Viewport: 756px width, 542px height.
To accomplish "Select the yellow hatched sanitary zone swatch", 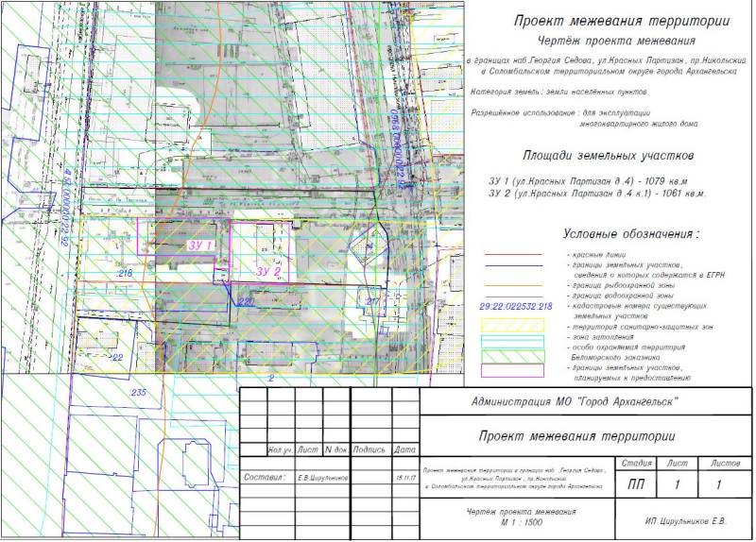I will click(512, 325).
